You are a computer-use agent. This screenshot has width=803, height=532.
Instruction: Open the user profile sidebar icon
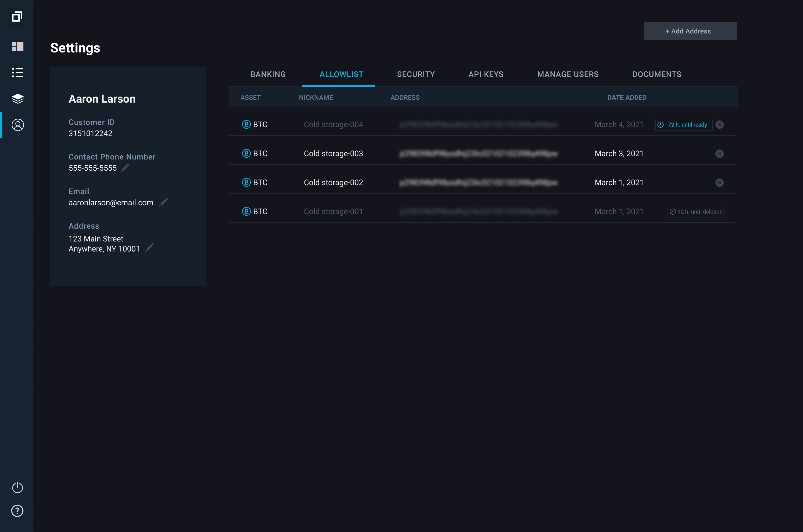click(18, 125)
